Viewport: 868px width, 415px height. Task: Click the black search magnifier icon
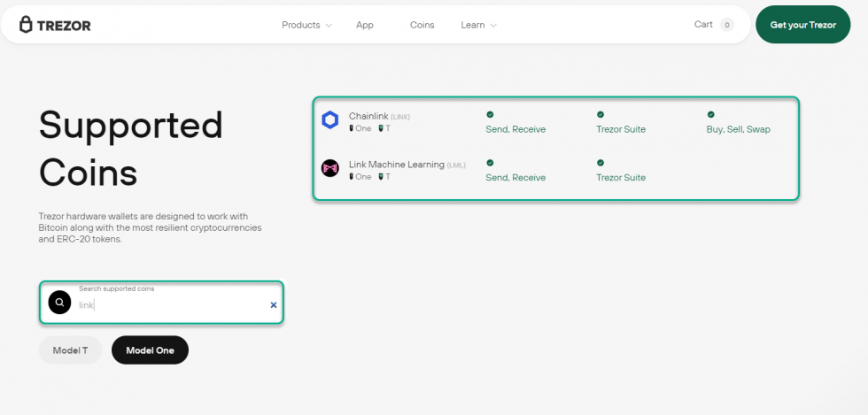coord(60,302)
